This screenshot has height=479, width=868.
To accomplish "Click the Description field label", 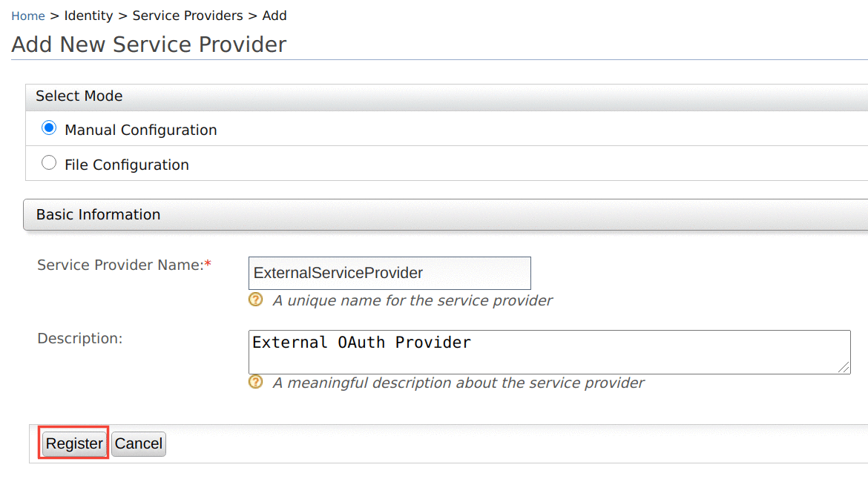I will [x=79, y=338].
